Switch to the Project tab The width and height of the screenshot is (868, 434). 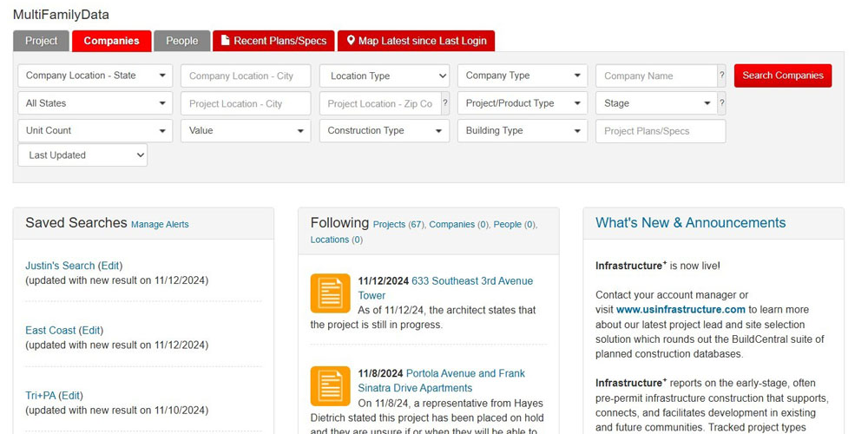pyautogui.click(x=41, y=41)
